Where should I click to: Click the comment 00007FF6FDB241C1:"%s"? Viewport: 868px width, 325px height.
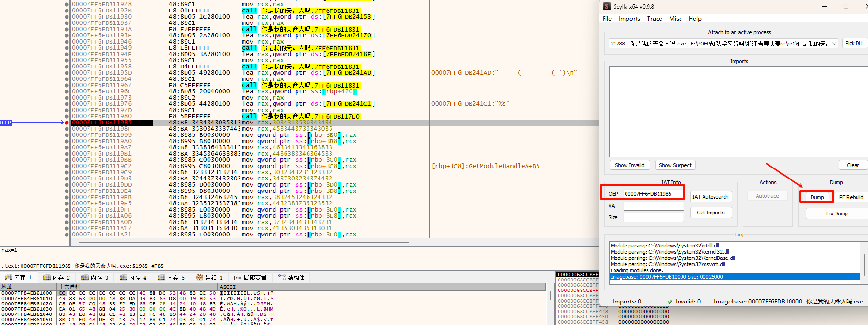click(x=470, y=104)
